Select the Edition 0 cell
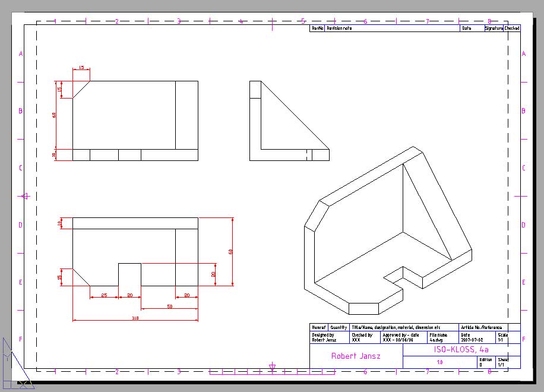 tap(486, 362)
